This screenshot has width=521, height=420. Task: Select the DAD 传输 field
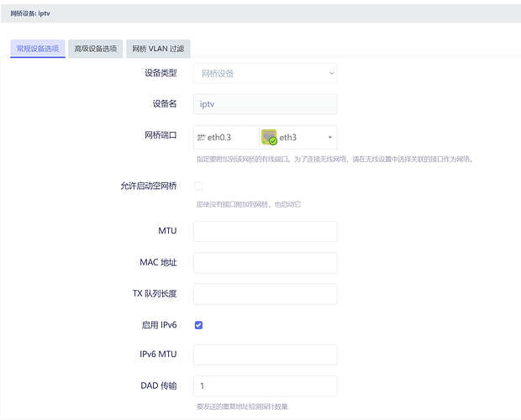pos(265,386)
